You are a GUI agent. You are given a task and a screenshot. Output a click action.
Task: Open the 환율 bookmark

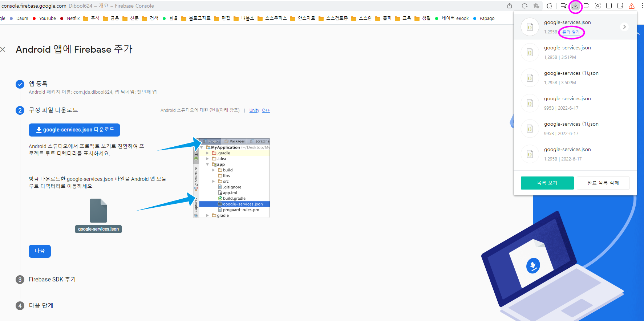point(170,19)
